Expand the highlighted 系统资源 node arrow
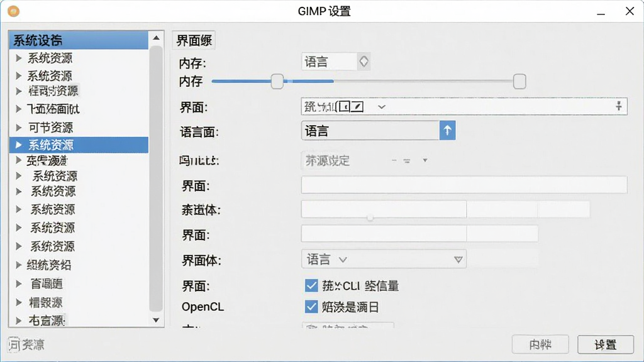The height and width of the screenshot is (362, 644). [x=18, y=145]
